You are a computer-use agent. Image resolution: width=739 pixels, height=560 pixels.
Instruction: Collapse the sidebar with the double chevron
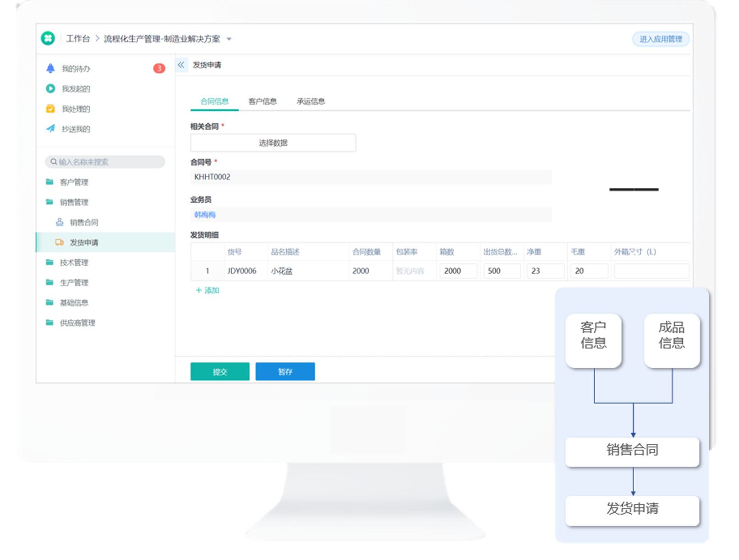pos(181,65)
